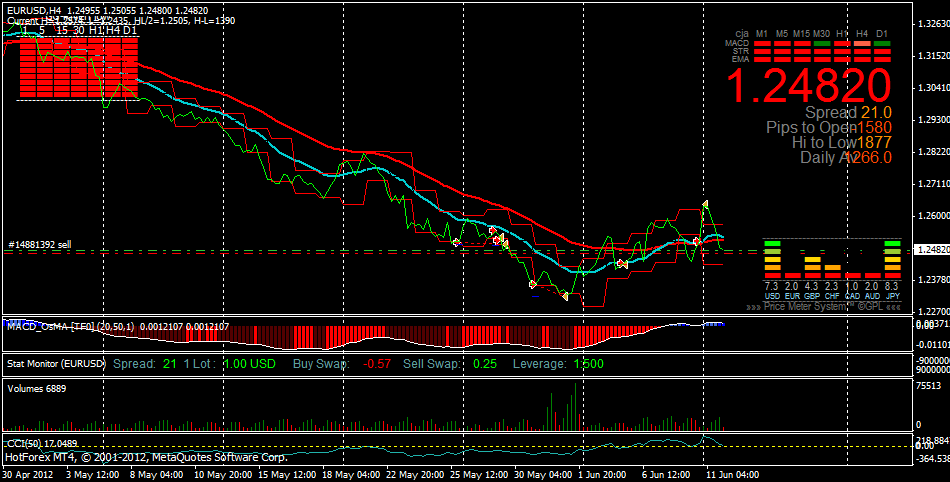
Task: Click the 1.00 USD lot value
Action: tap(250, 364)
